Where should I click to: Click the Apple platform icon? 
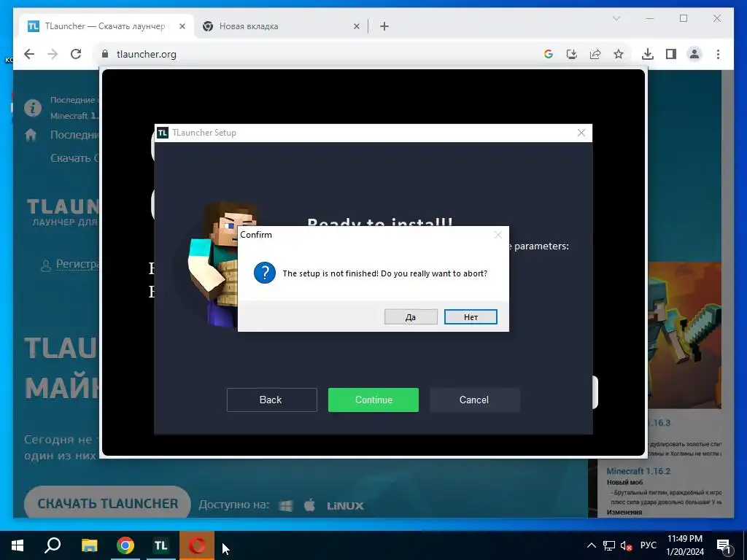coord(309,505)
